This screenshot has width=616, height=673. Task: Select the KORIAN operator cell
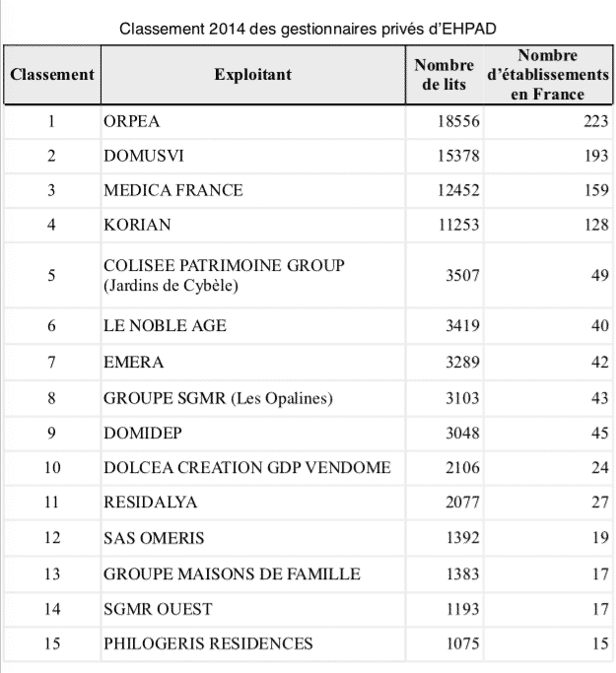(x=137, y=226)
